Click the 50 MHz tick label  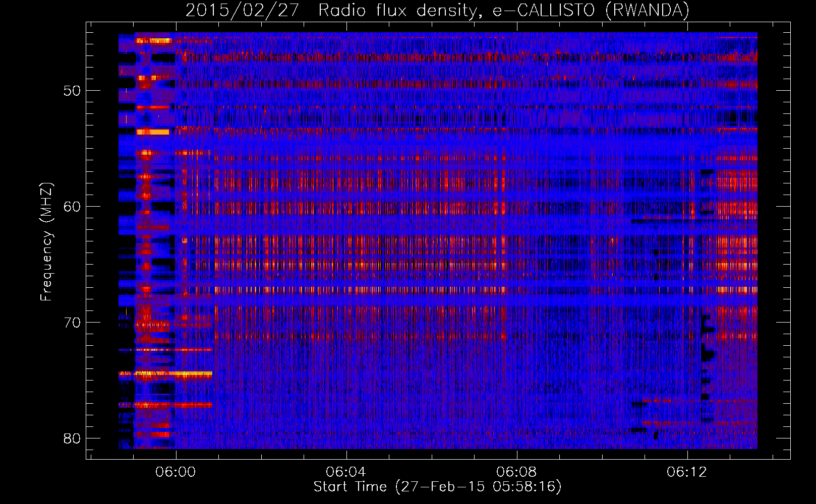[x=72, y=91]
